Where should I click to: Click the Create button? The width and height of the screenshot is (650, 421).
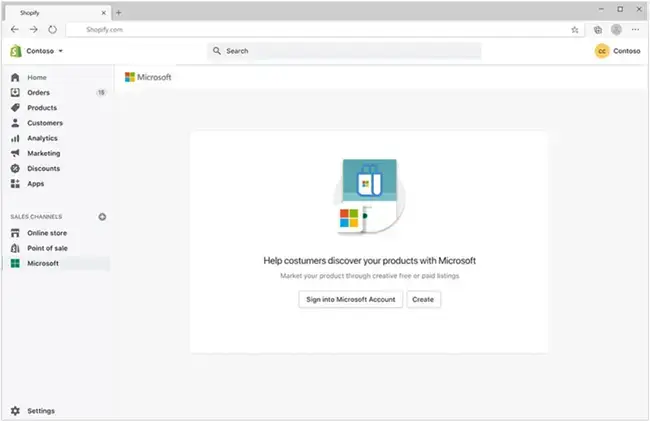click(423, 299)
